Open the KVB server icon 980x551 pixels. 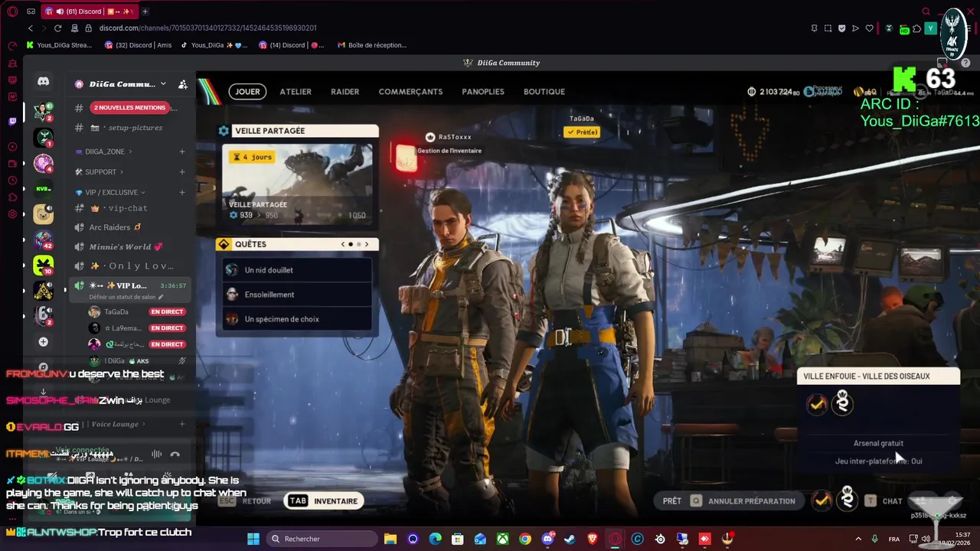coord(44,188)
